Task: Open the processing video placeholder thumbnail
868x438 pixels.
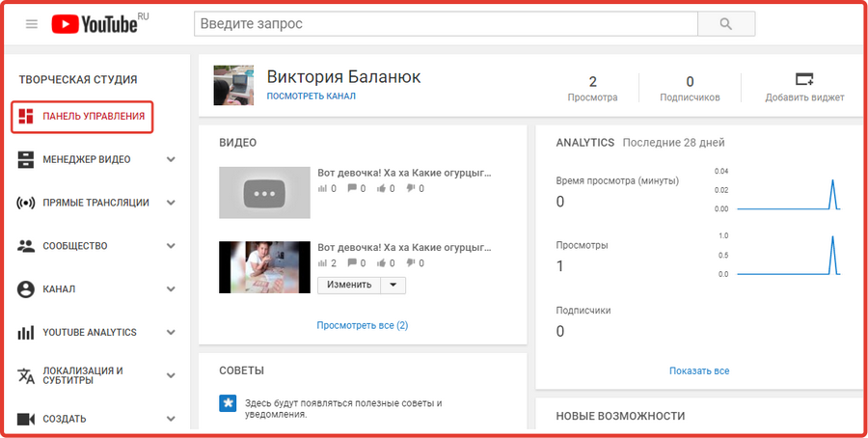Action: click(264, 193)
